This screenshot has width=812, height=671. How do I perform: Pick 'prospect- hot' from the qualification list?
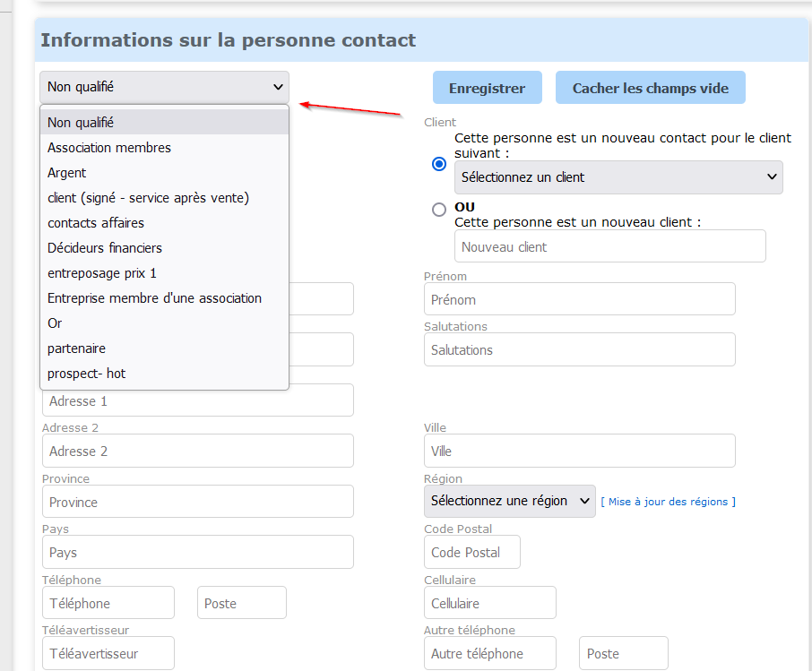87,374
